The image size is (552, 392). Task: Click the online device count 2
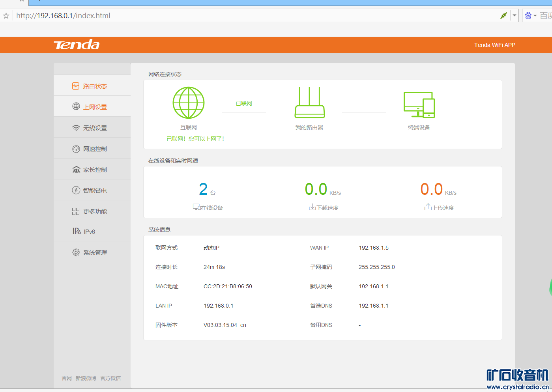click(203, 189)
